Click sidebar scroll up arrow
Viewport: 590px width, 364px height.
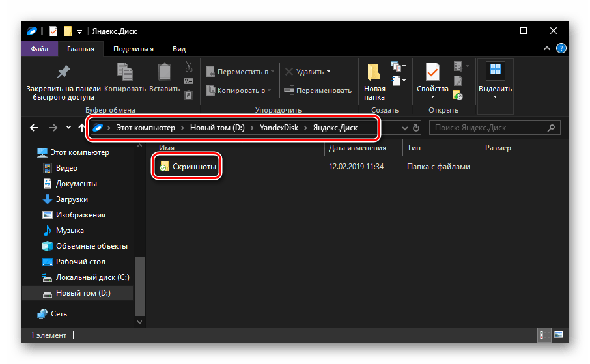139,146
